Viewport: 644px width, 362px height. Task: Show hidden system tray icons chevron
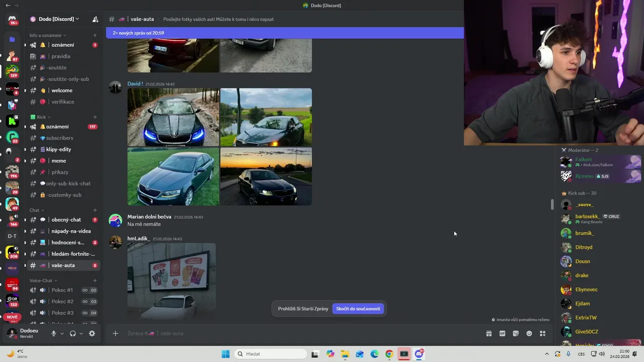coord(547,354)
